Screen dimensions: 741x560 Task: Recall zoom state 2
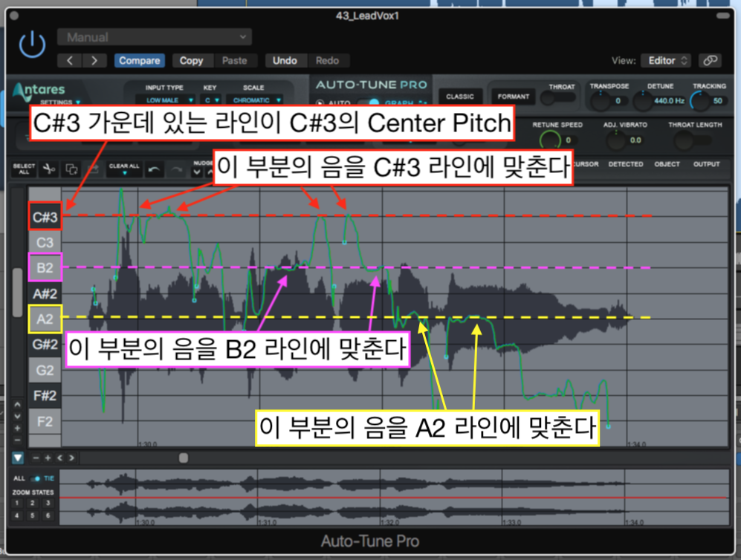[x=32, y=503]
